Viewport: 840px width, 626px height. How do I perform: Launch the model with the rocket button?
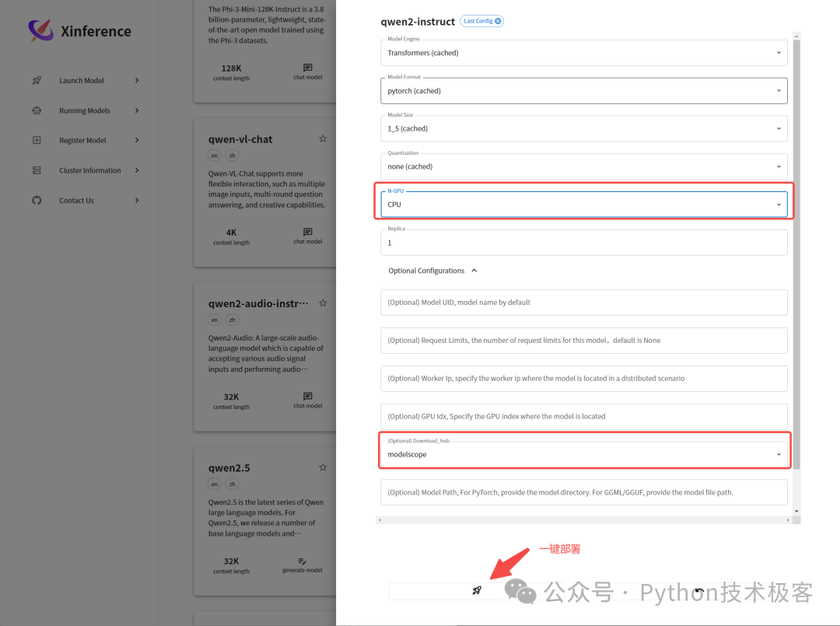477,591
